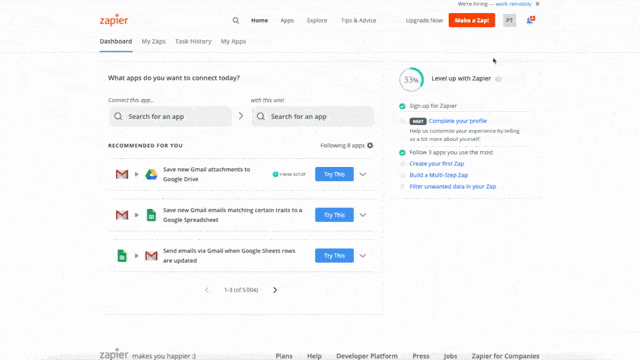Go to previous page of recommendations
This screenshot has height=360, width=640.
(207, 290)
